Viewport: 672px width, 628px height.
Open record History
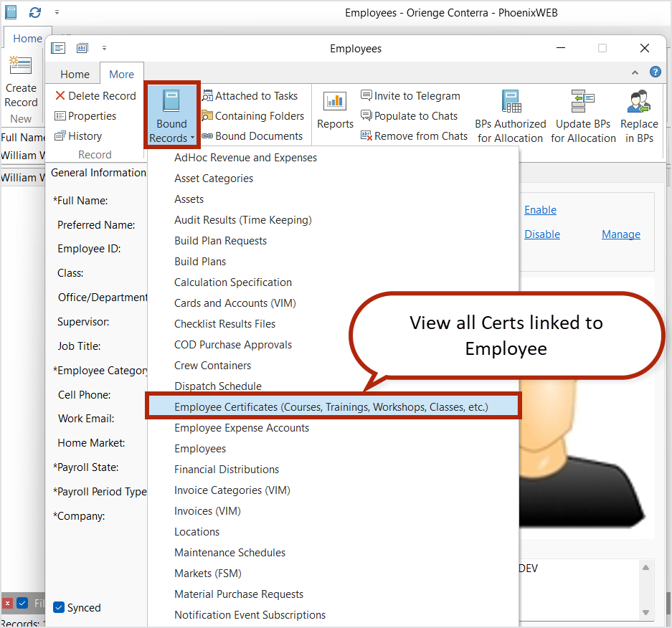click(x=78, y=135)
